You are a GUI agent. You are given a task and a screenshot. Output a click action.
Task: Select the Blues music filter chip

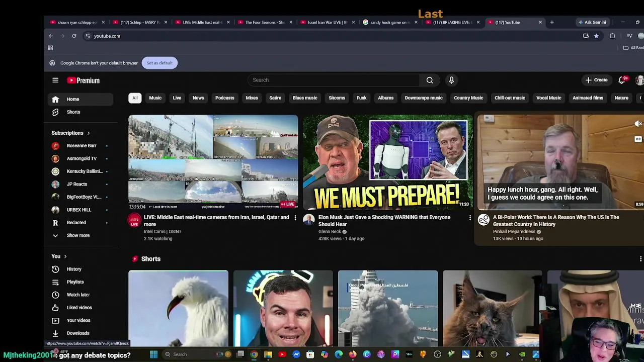pyautogui.click(x=305, y=98)
